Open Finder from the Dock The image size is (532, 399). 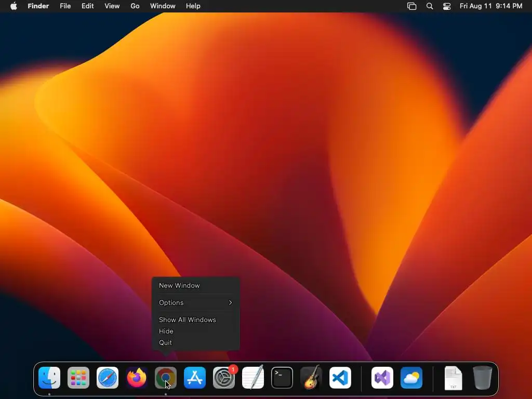49,378
